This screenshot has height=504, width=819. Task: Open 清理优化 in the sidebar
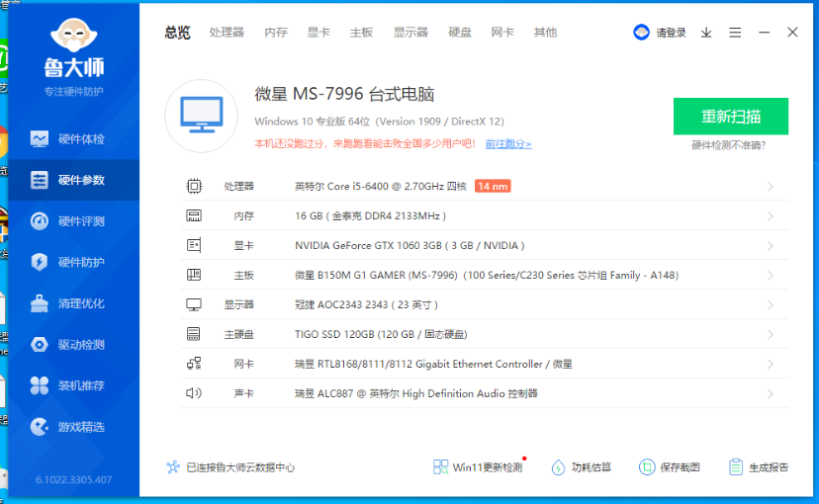click(73, 303)
